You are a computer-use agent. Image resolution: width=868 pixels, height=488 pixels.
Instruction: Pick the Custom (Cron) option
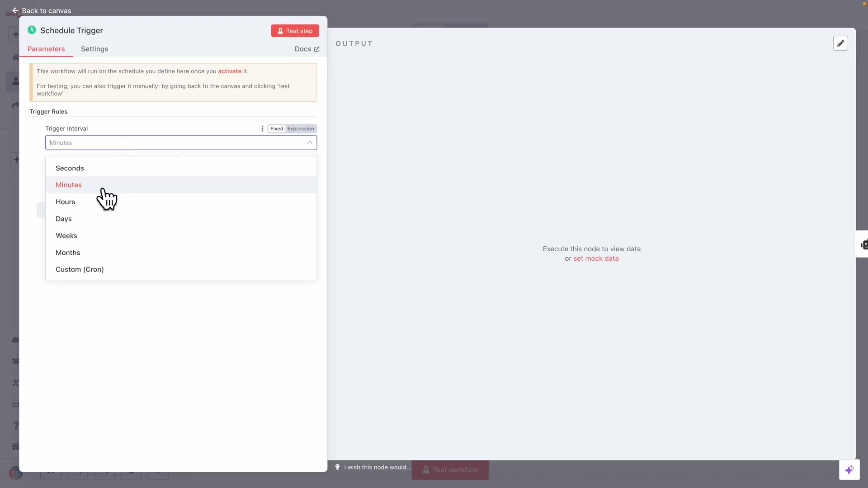[80, 269]
